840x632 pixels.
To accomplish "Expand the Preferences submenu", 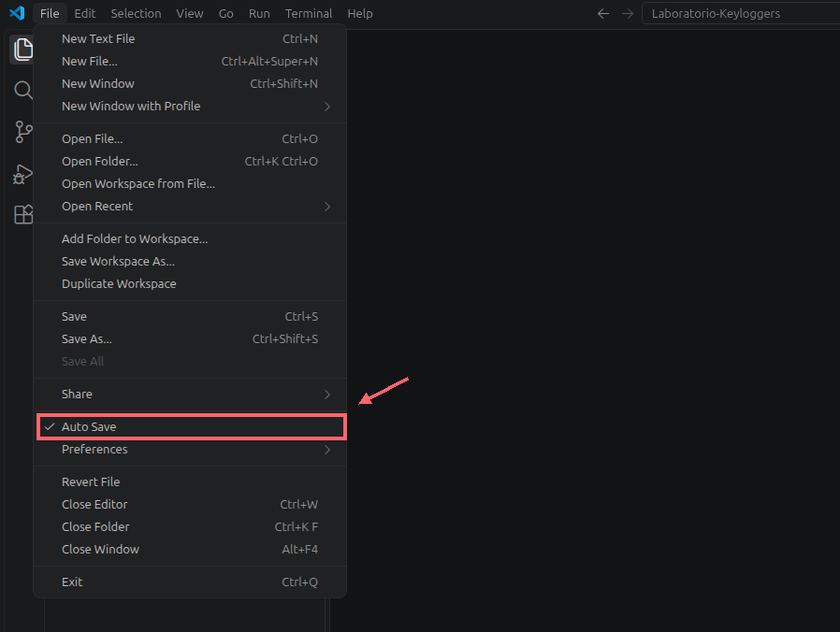I will (191, 450).
